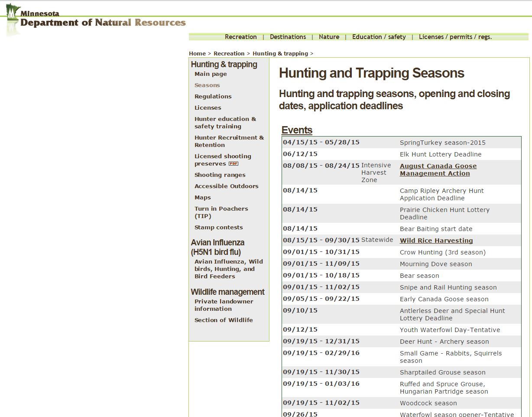Open Education / safety menu

pos(379,37)
